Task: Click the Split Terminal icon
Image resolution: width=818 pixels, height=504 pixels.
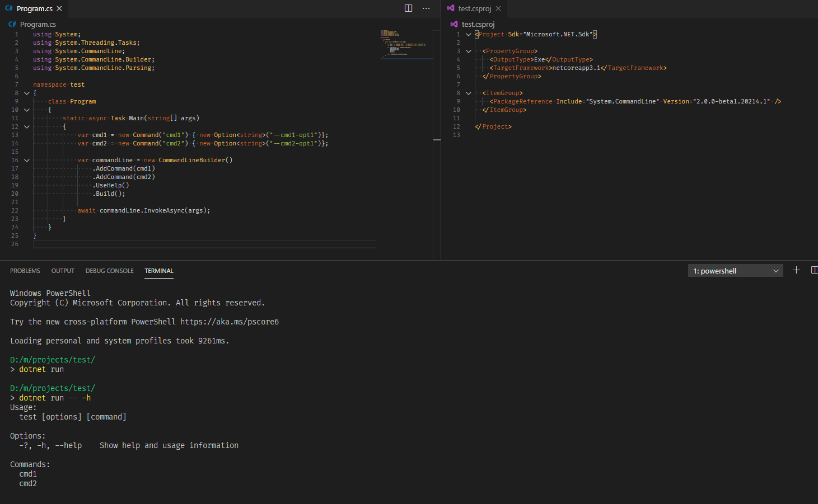Action: click(815, 270)
